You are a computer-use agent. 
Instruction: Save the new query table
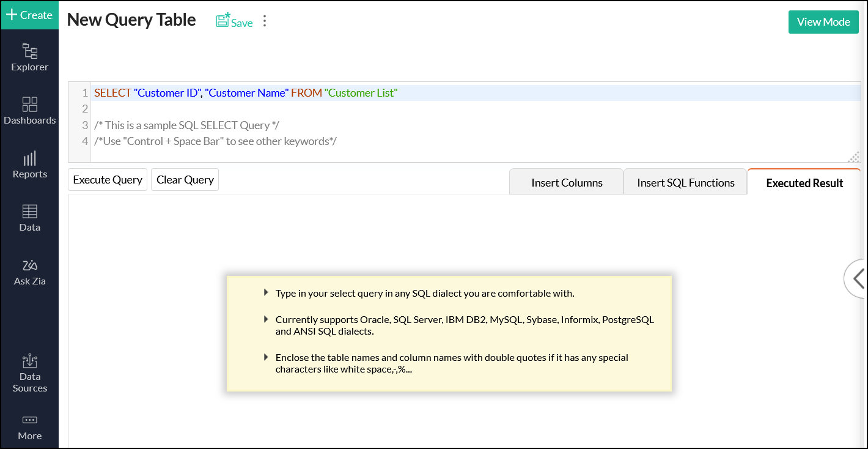234,21
